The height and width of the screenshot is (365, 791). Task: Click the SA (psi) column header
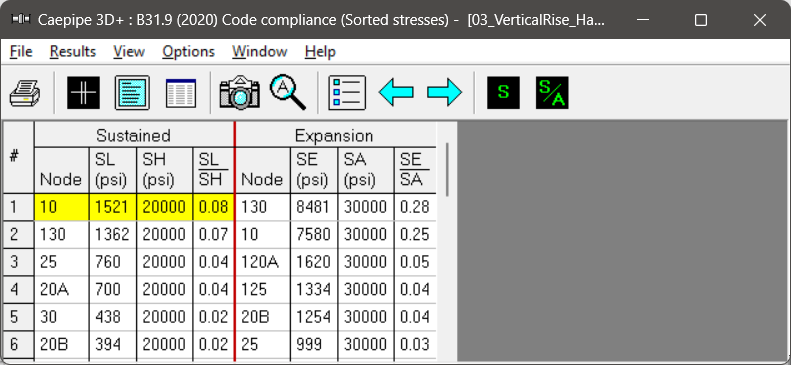tap(366, 170)
